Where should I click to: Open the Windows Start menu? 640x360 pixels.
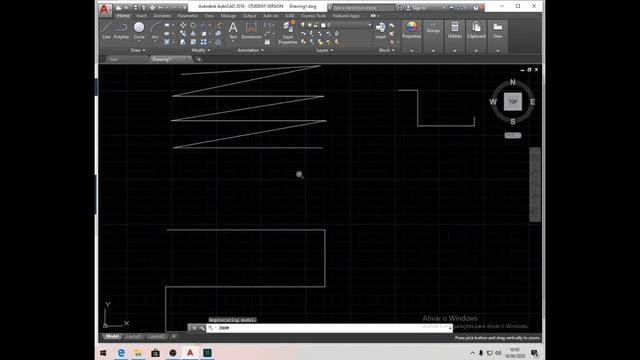coord(103,353)
